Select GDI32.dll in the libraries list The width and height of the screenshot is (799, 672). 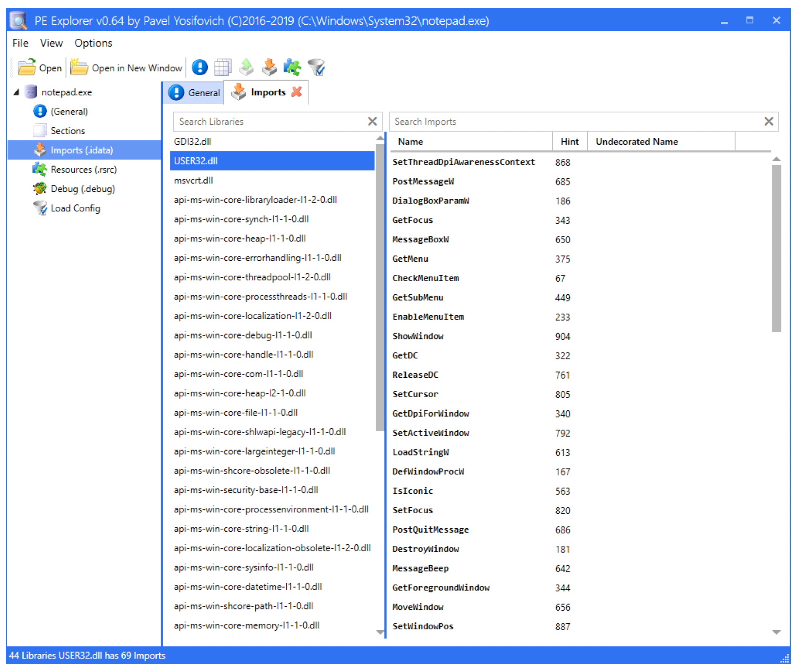[x=272, y=141]
